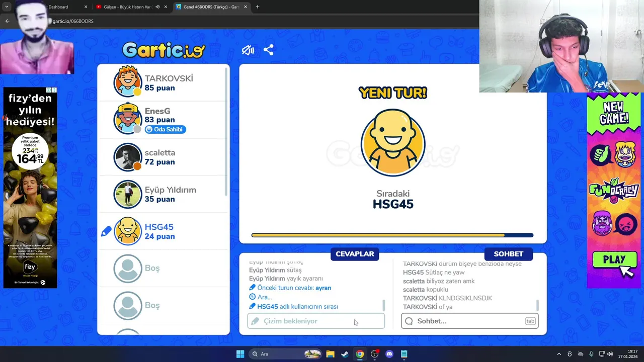Click the large drawer avatar in canvas
The height and width of the screenshot is (362, 644).
(x=393, y=142)
